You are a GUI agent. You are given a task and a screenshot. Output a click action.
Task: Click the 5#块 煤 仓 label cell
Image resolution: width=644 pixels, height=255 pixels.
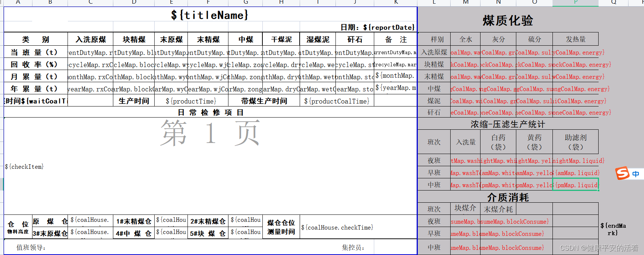pyautogui.click(x=208, y=233)
